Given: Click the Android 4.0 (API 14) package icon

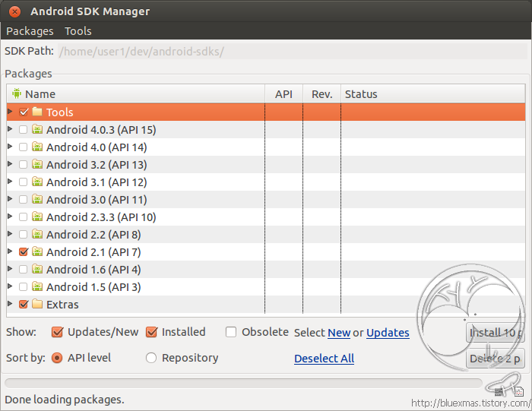Looking at the screenshot, I should pyautogui.click(x=37, y=147).
